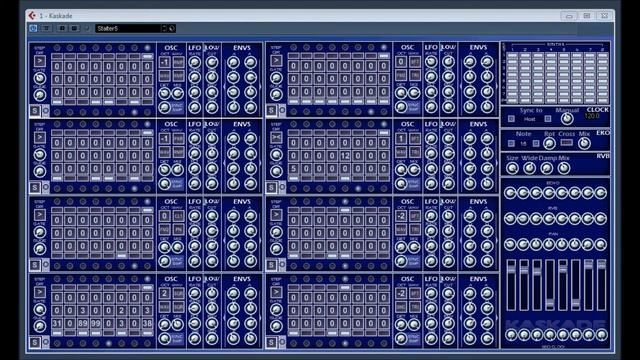Click the Gate knob in top-left synth module
Screen dimensions: 640x360
[40, 78]
